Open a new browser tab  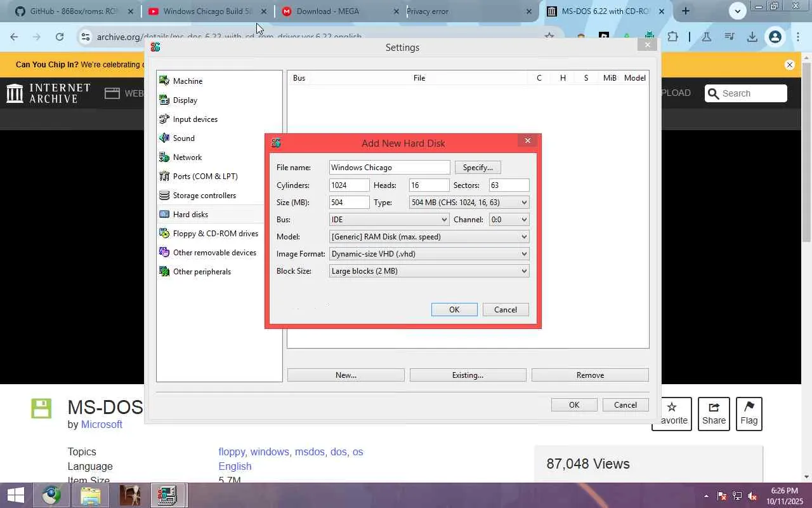pos(686,11)
